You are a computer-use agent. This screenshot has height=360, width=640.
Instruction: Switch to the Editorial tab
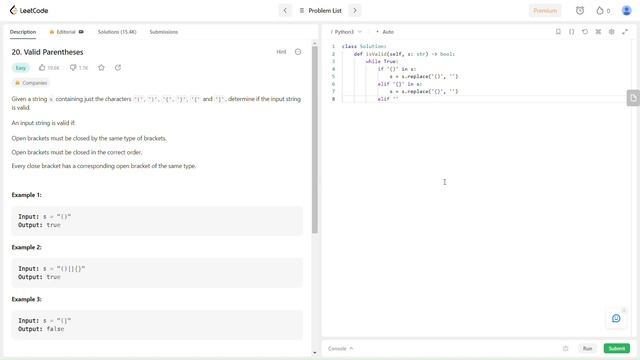(x=66, y=32)
